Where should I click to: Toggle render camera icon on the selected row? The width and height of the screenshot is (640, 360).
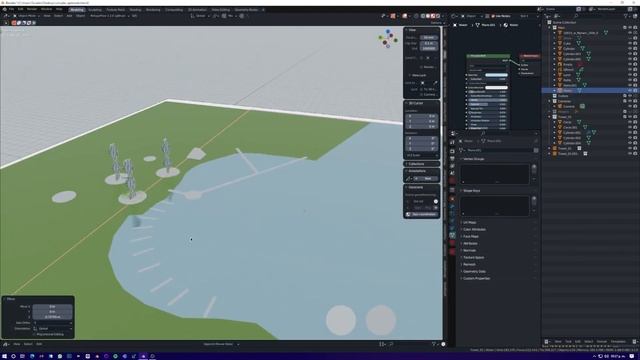635,91
